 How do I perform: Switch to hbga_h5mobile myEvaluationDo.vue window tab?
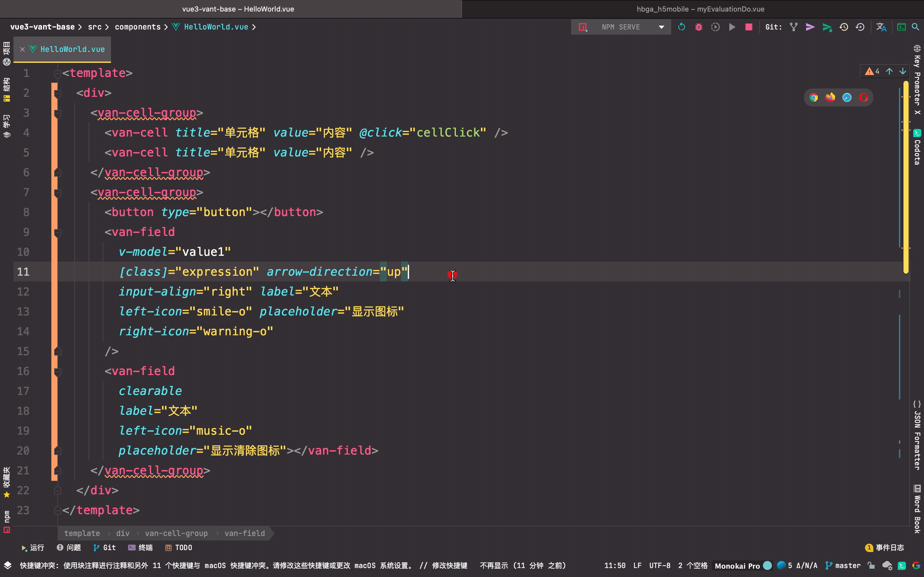pos(700,9)
